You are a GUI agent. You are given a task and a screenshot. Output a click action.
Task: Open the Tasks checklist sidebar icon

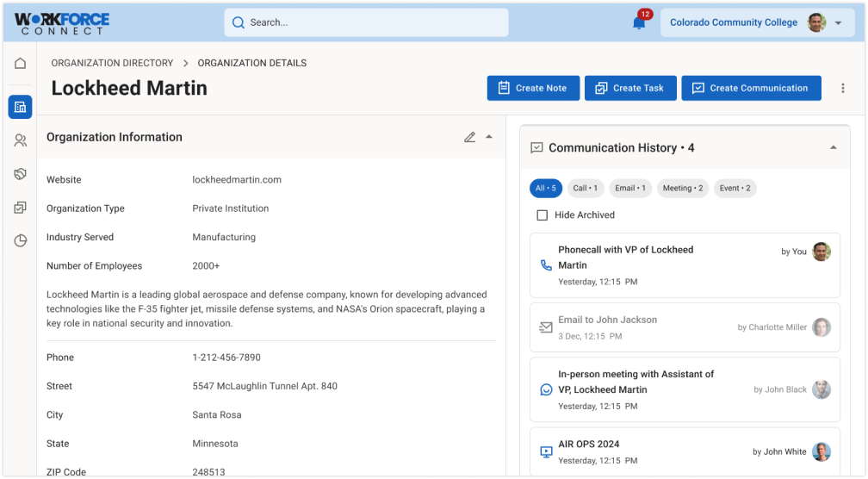21,208
